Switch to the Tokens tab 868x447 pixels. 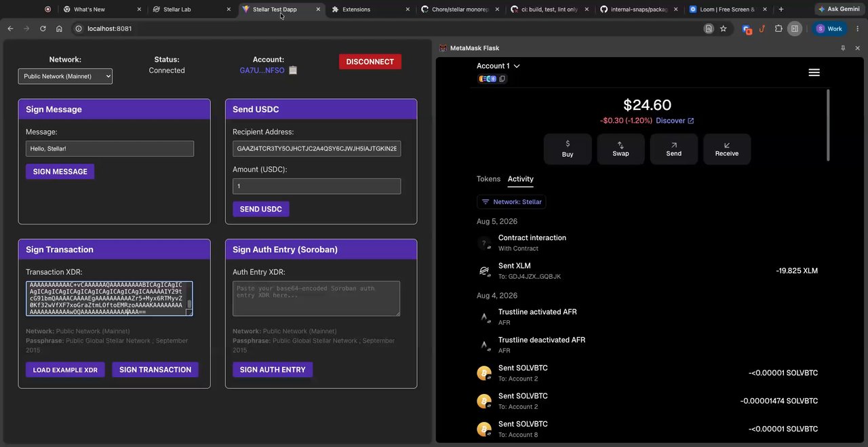click(x=488, y=179)
